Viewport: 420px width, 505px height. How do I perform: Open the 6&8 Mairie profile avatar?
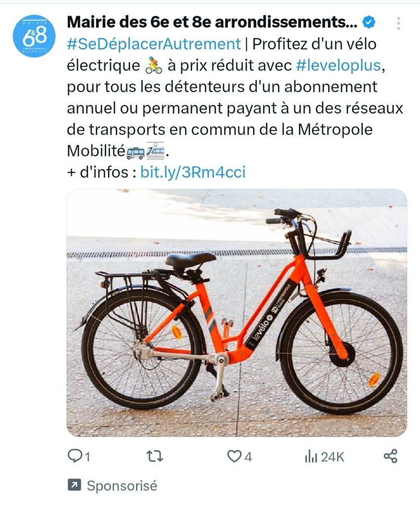click(34, 36)
